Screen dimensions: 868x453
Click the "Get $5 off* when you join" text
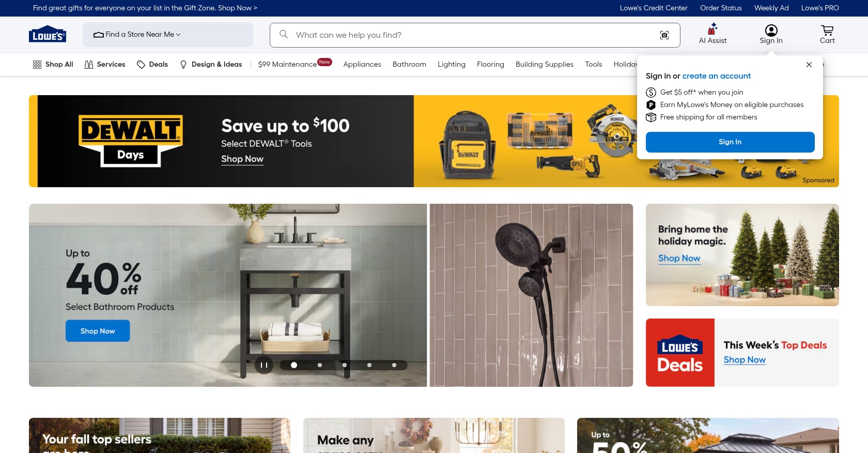click(702, 93)
